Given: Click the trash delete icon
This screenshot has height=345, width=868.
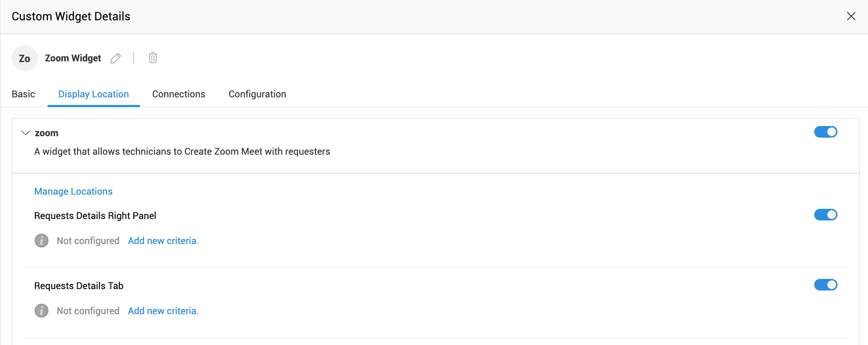Looking at the screenshot, I should (x=153, y=58).
